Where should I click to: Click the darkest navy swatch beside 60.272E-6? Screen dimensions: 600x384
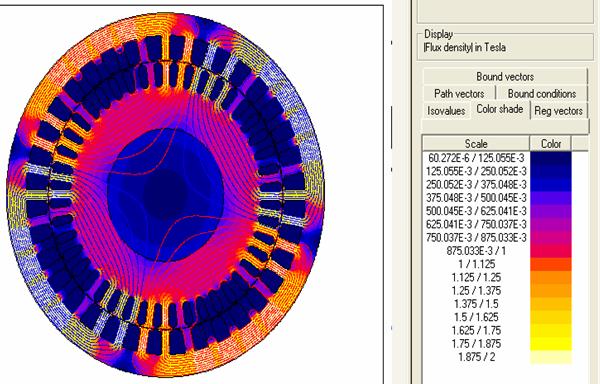click(x=551, y=158)
